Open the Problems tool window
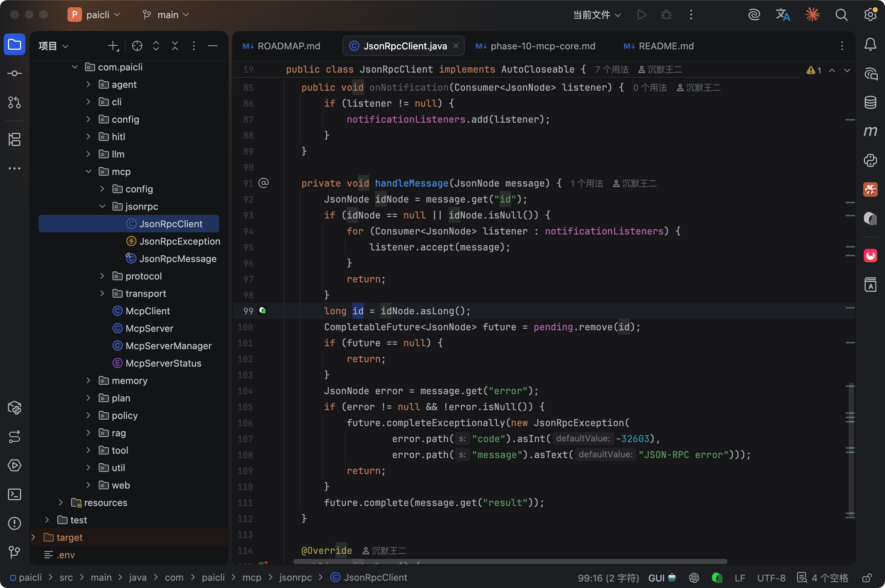This screenshot has height=588, width=885. tap(14, 523)
